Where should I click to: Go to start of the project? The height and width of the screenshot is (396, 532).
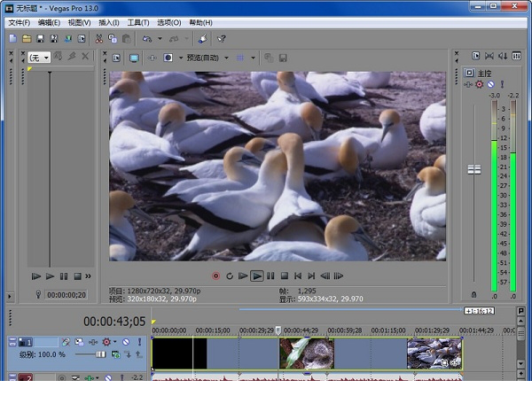[x=298, y=276]
